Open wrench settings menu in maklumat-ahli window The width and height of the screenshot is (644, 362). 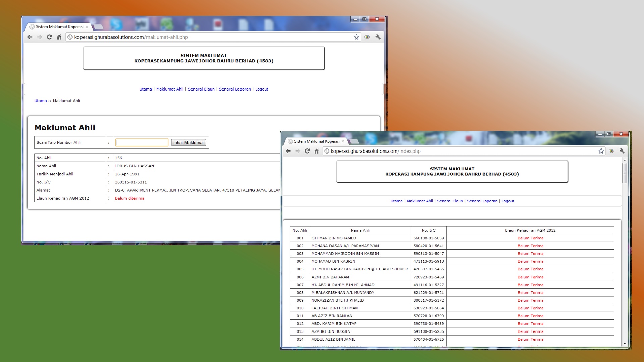point(378,37)
